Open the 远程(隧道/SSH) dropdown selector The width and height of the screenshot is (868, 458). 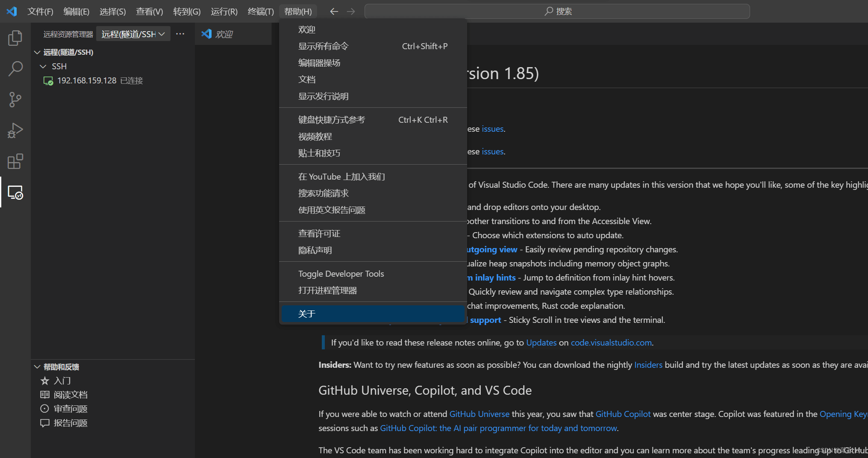[x=133, y=34]
